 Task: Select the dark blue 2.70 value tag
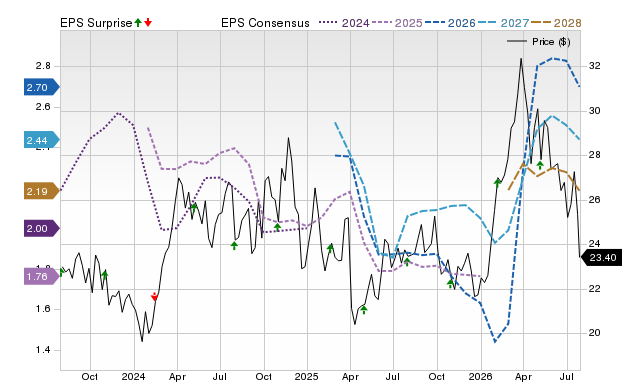click(42, 87)
